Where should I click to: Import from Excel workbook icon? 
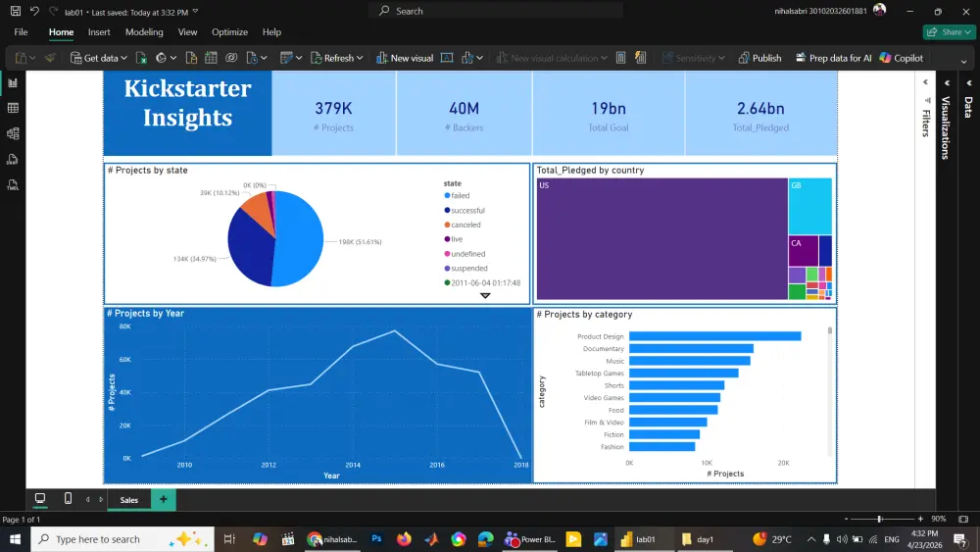coord(141,58)
